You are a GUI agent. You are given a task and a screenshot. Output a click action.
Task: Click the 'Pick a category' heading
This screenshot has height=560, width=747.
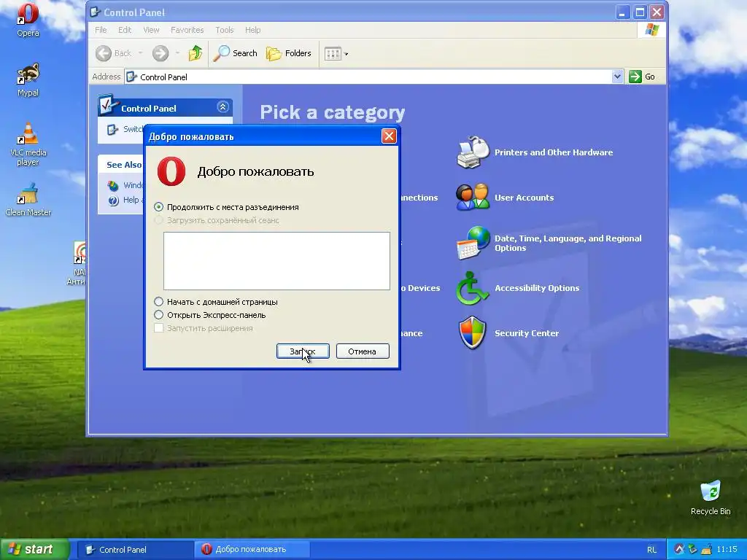coord(333,112)
